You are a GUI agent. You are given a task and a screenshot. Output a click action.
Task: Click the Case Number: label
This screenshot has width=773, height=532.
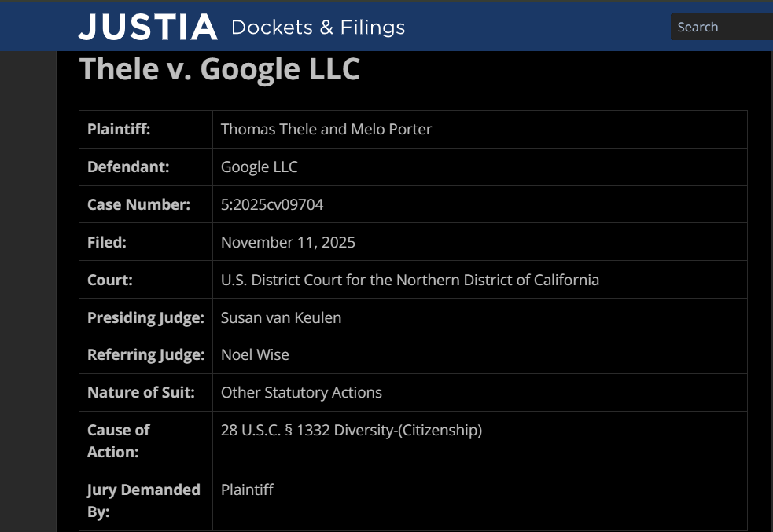(x=138, y=204)
